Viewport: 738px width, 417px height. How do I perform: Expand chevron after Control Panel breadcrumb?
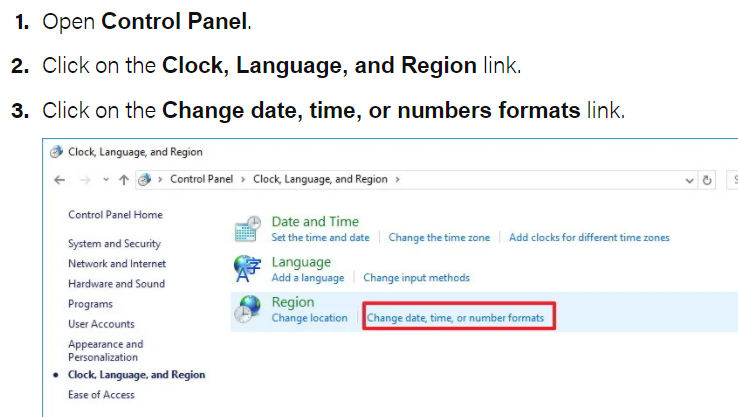pyautogui.click(x=241, y=179)
